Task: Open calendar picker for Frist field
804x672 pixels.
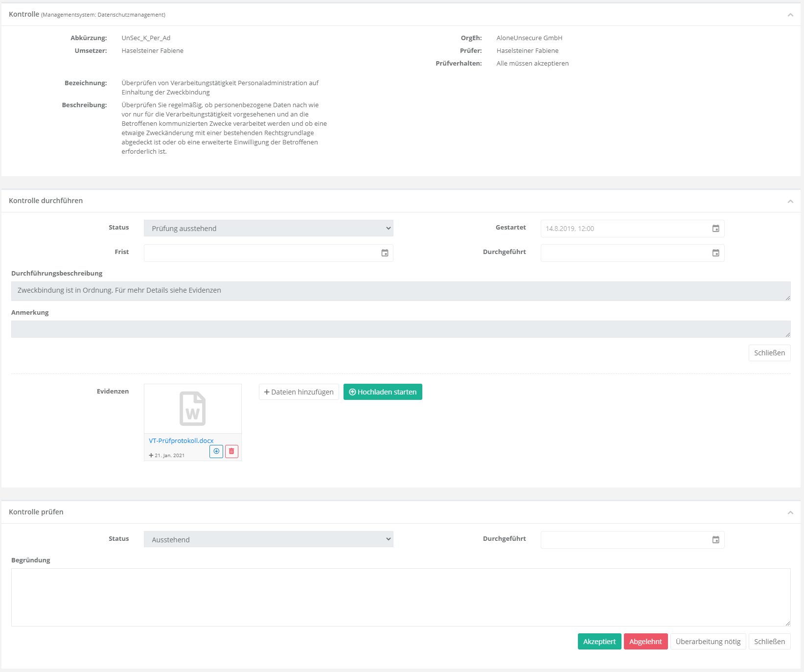Action: coord(385,253)
